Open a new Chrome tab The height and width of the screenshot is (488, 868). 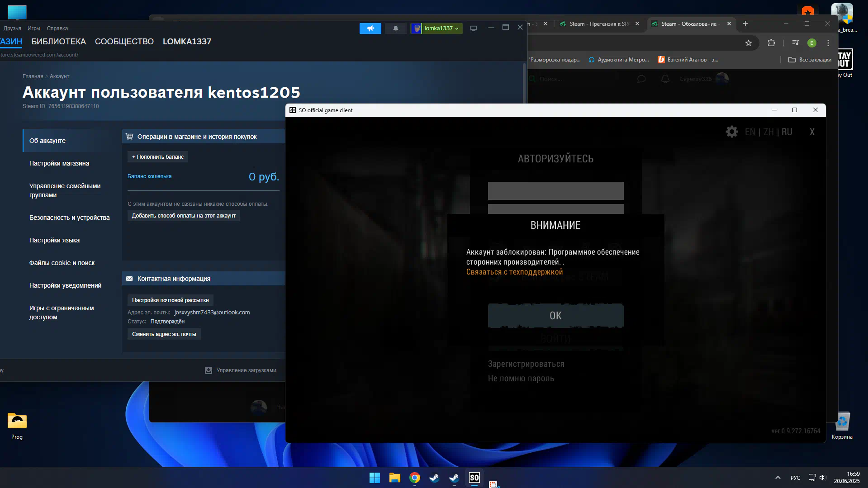[745, 24]
